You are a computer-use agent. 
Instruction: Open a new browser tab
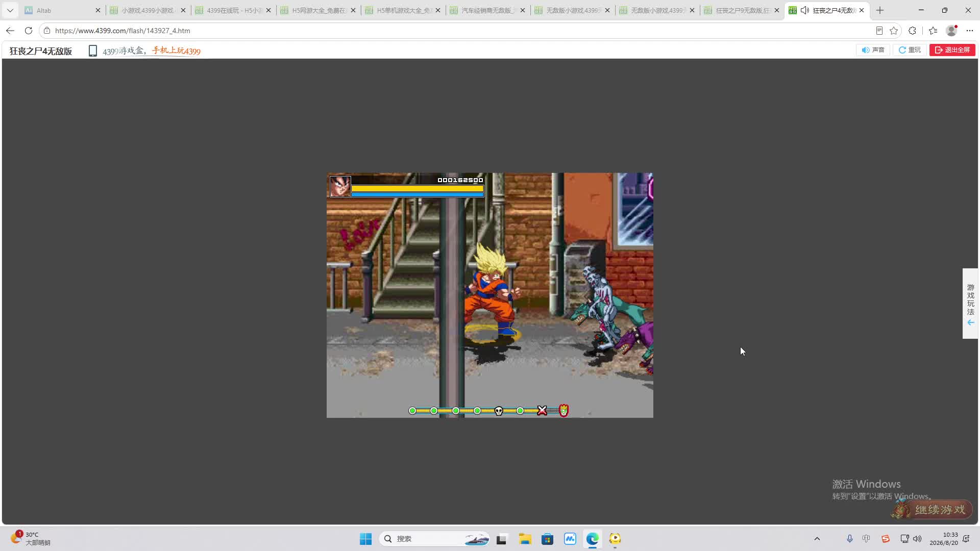click(880, 10)
